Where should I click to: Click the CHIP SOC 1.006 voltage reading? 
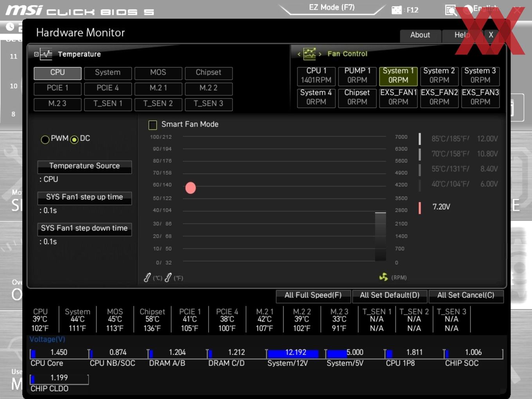point(473,353)
